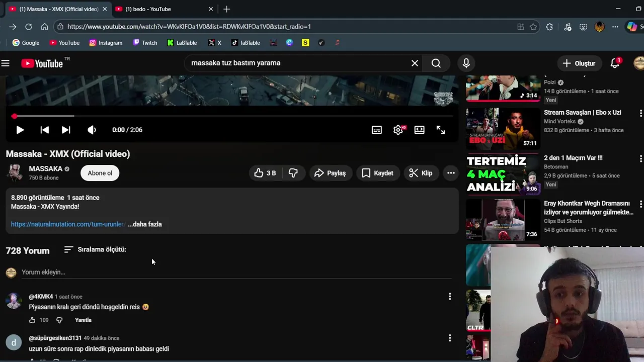644x362 pixels.
Task: Go to YouTube home via logo
Action: point(42,63)
